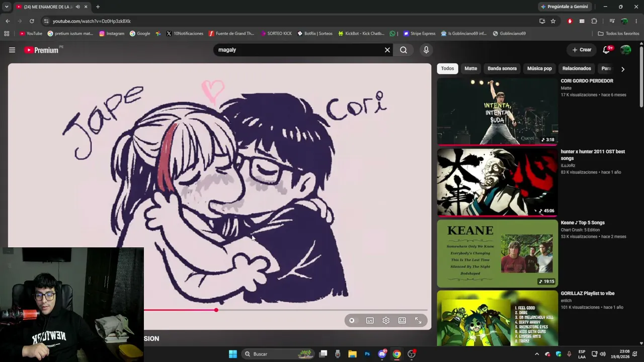Open title 'hunter x hunter 2011 OST best songs'
This screenshot has width=644, height=362.
click(593, 155)
